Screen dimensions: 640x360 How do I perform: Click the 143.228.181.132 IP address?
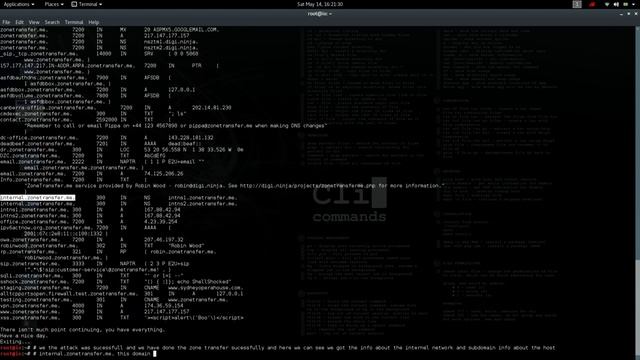point(191,138)
